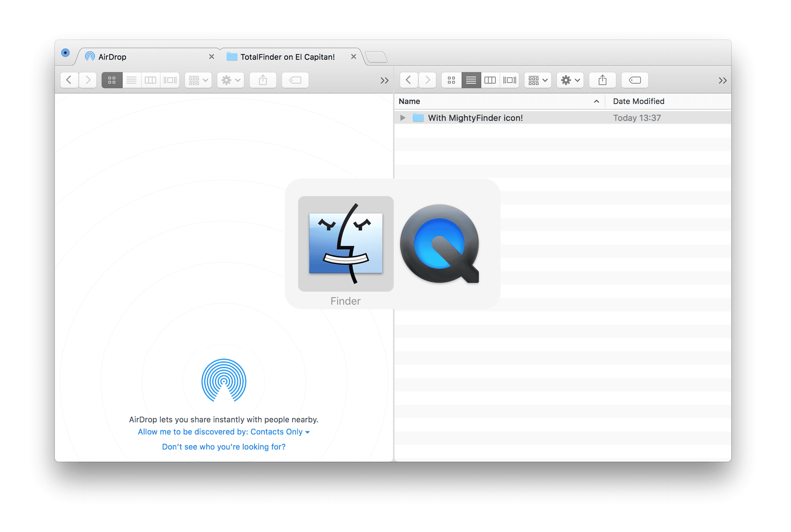Screen dimensions: 791x532
Task: Open a new tab with the empty tab button
Action: [x=376, y=57]
